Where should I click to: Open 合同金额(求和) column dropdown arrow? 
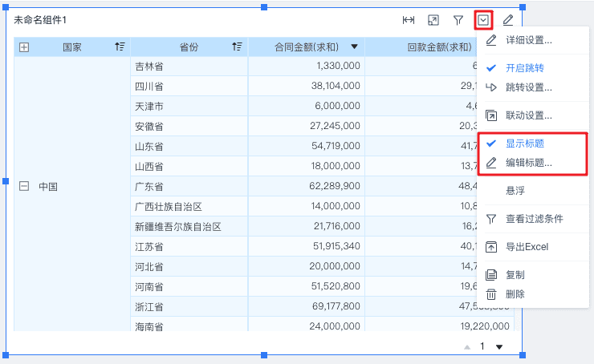pyautogui.click(x=354, y=47)
